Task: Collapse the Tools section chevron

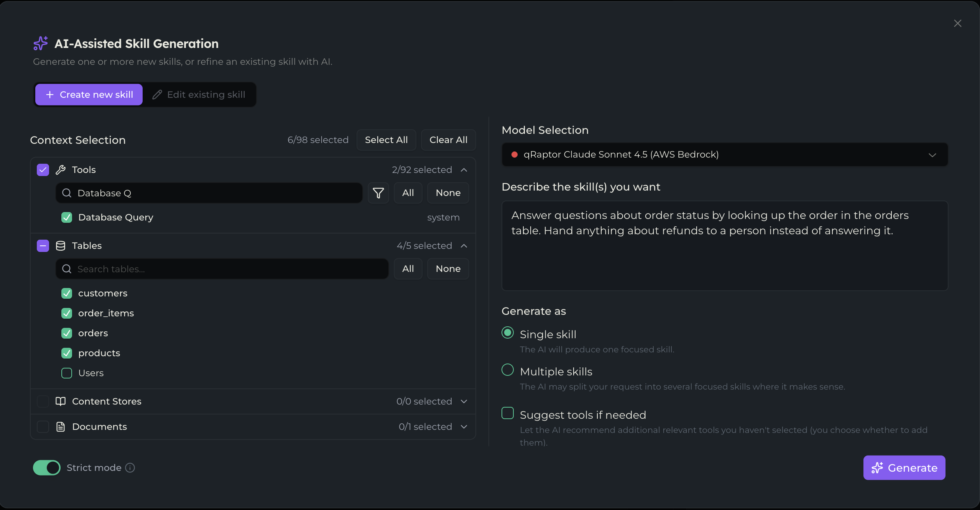Action: click(x=464, y=170)
